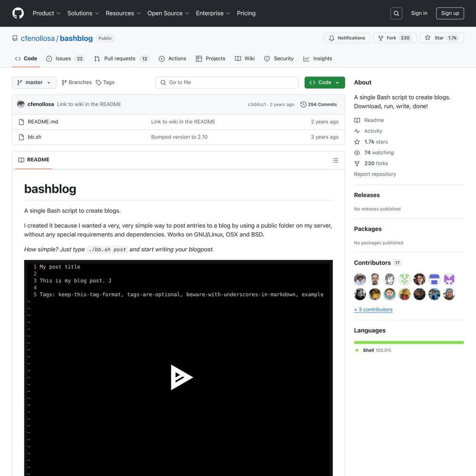
Task: Click the Sign in link
Action: pos(419,13)
